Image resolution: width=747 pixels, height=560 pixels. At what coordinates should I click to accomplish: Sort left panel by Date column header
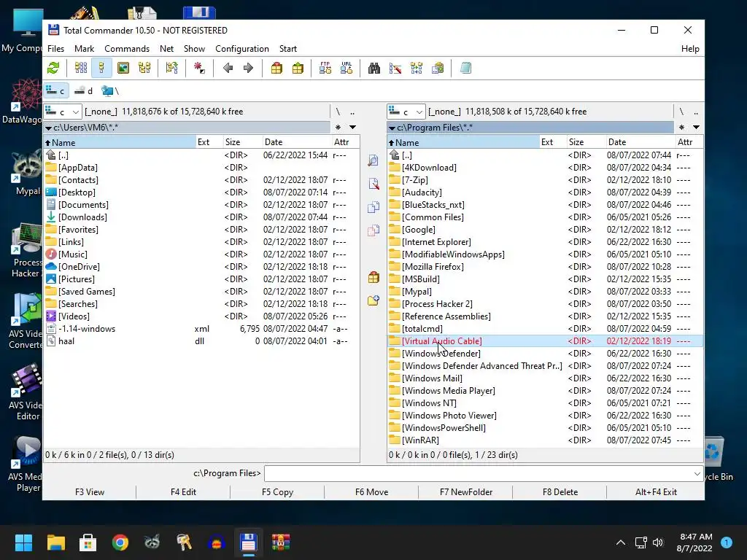coord(296,142)
